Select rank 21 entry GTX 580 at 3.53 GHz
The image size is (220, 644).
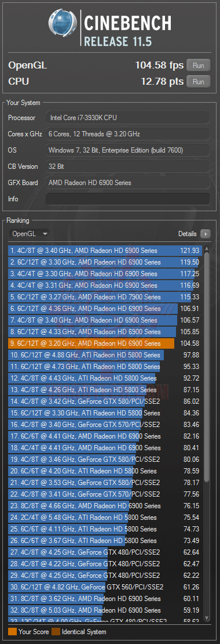click(x=105, y=482)
